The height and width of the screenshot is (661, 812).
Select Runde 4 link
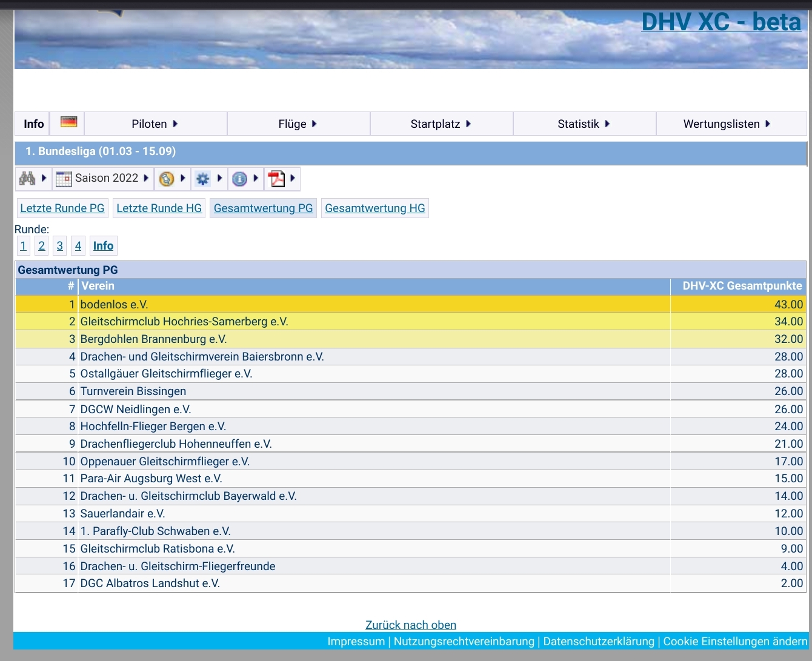point(78,245)
